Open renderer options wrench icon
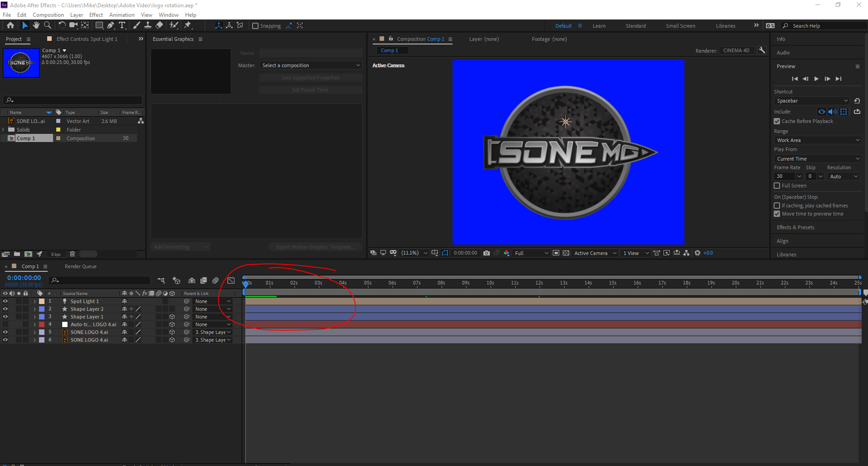The image size is (868, 466). pyautogui.click(x=762, y=50)
